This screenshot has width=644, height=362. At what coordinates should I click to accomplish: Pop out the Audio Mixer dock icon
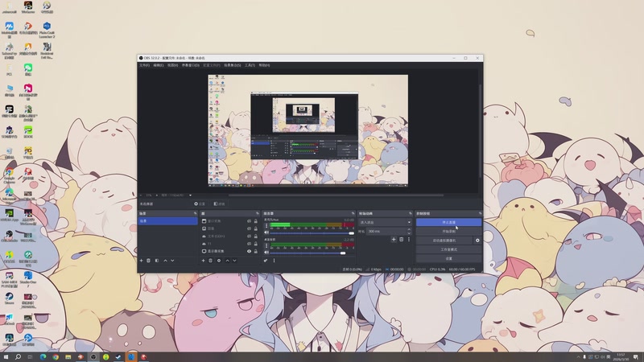coord(353,213)
